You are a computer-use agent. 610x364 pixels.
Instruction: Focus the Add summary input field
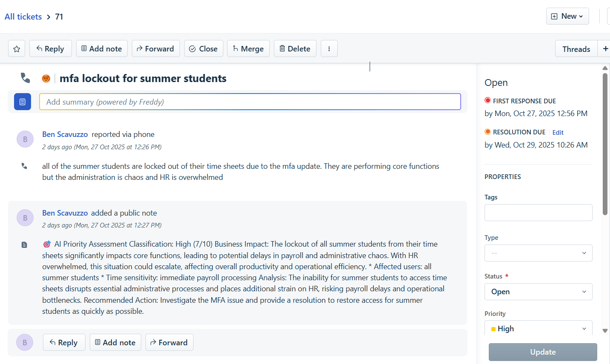point(250,102)
